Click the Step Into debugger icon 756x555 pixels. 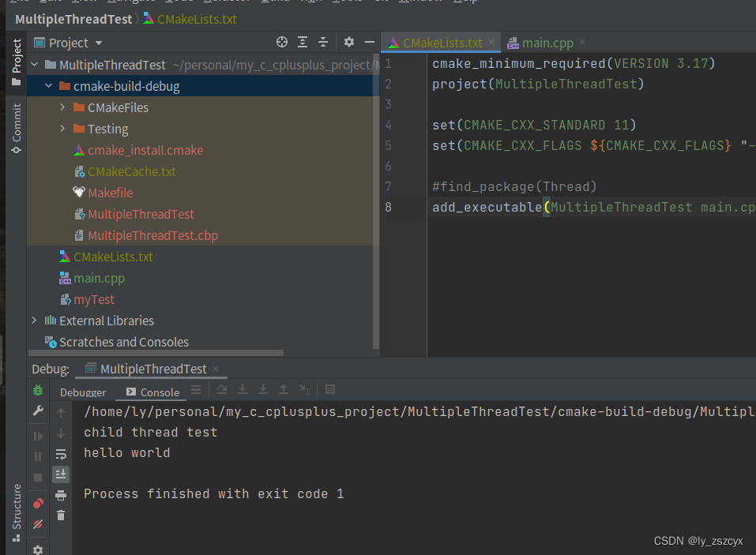click(x=243, y=389)
